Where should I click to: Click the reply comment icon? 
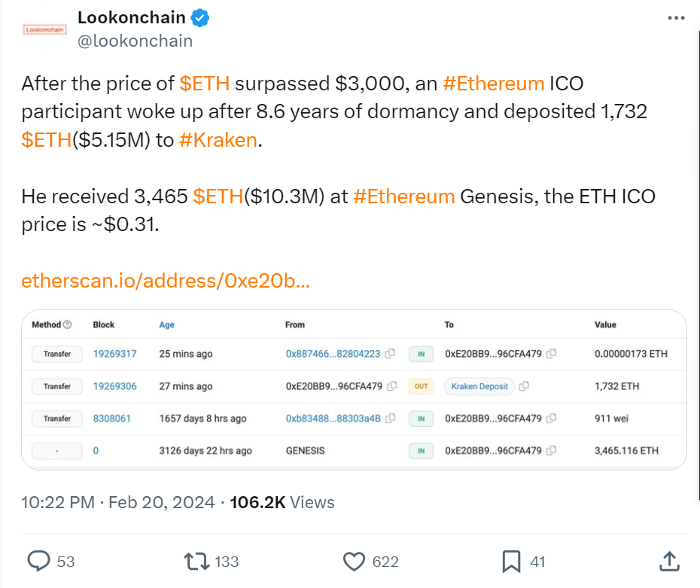[39, 561]
